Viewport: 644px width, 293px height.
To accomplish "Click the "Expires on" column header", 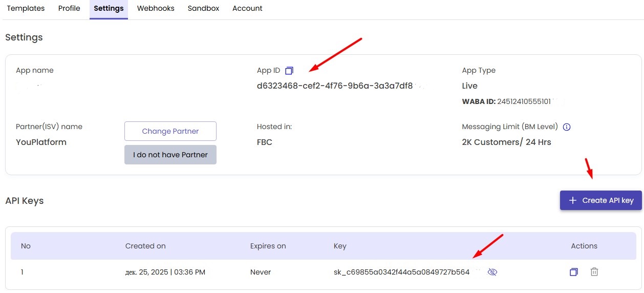I will point(268,246).
